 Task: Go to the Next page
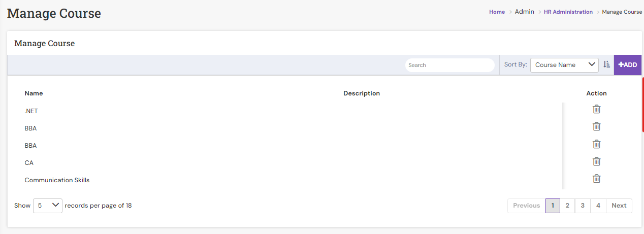(x=619, y=206)
